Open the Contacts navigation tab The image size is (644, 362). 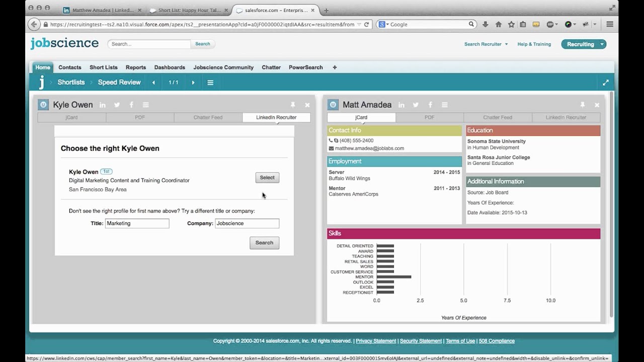pyautogui.click(x=70, y=67)
